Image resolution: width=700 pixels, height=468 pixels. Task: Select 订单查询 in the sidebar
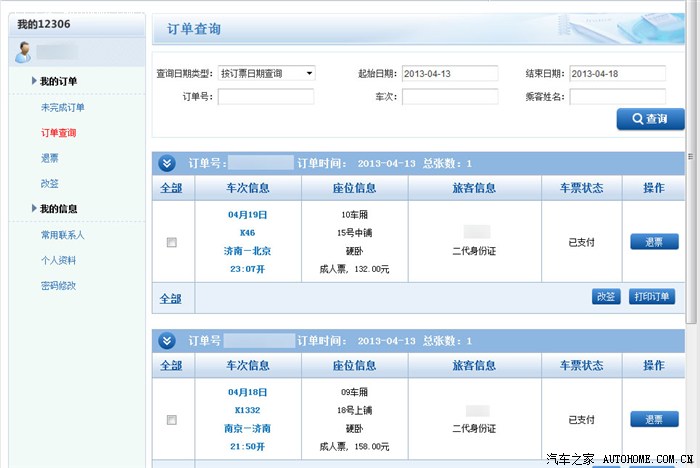point(59,132)
